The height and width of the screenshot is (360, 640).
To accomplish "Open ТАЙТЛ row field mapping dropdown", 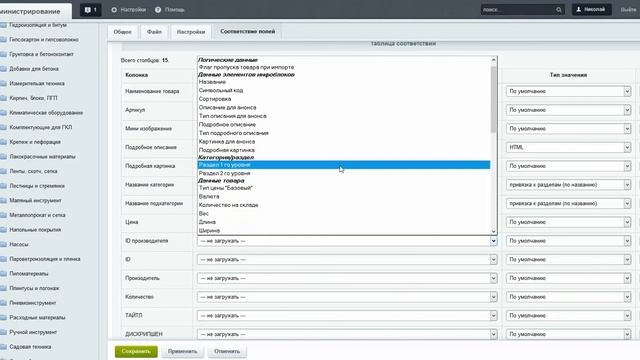I will [x=347, y=316].
